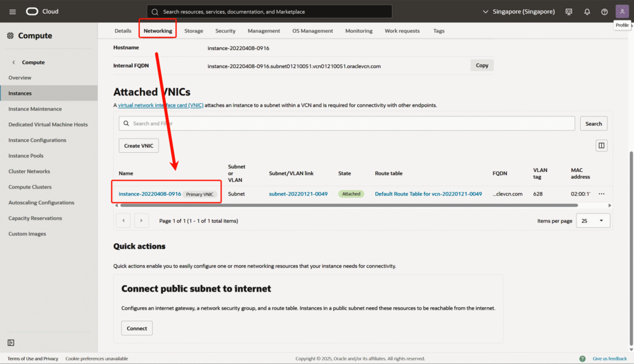The image size is (634, 364).
Task: Open the Items per page dropdown
Action: (593, 221)
